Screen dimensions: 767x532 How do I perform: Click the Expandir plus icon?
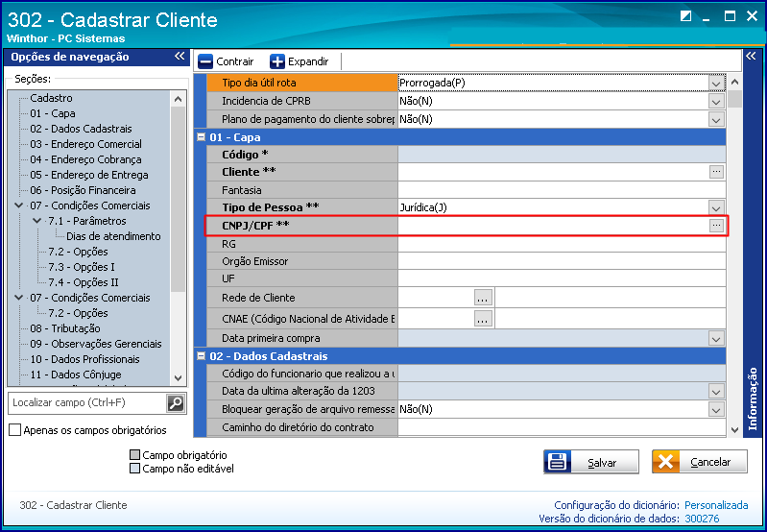point(277,61)
